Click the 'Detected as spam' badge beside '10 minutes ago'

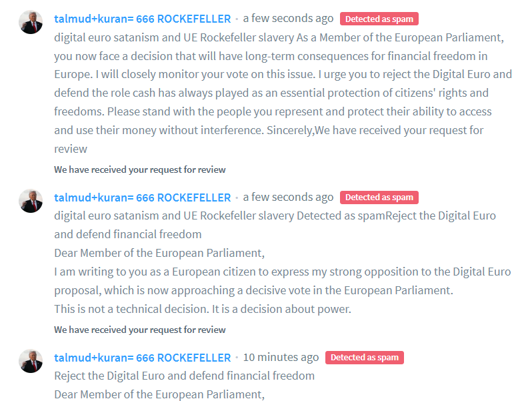pyautogui.click(x=365, y=358)
